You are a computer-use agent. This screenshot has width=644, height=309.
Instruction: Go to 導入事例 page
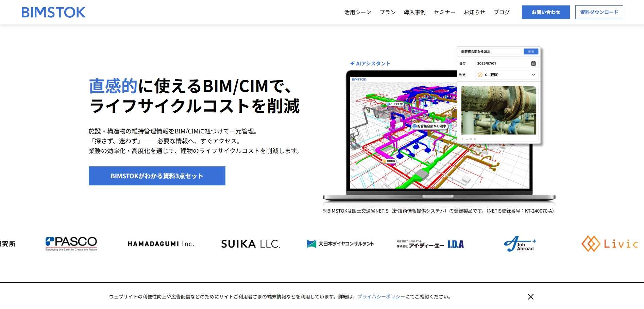point(415,12)
